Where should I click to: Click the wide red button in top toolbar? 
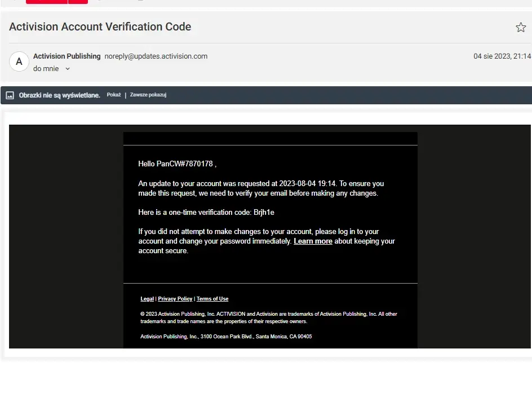point(46,1)
